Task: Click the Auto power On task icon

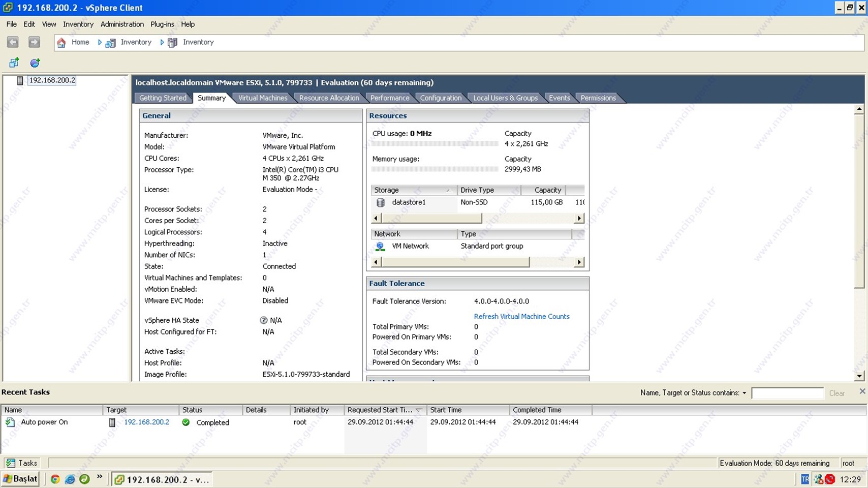Action: point(10,422)
